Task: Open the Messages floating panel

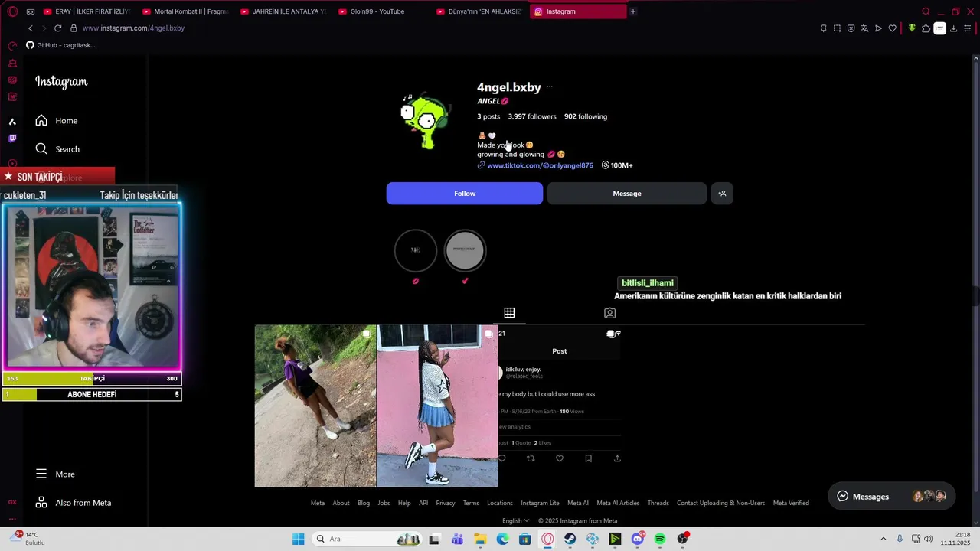Action: pos(892,497)
